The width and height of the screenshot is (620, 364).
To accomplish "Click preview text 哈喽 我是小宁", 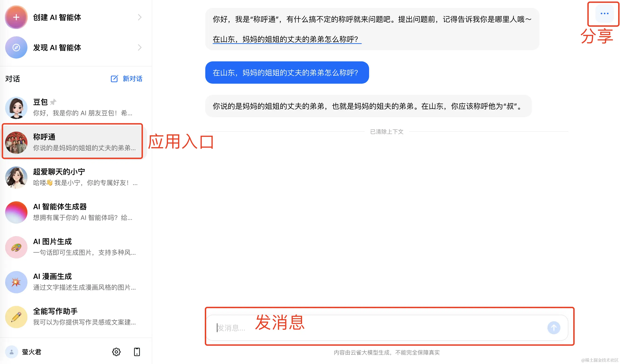I will pyautogui.click(x=85, y=183).
